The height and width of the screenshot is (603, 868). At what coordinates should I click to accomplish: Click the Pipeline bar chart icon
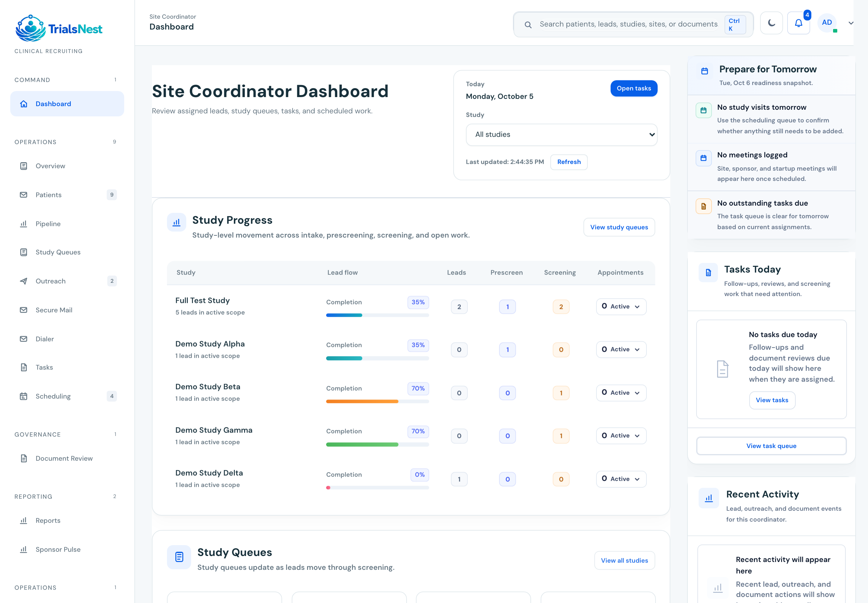click(24, 224)
